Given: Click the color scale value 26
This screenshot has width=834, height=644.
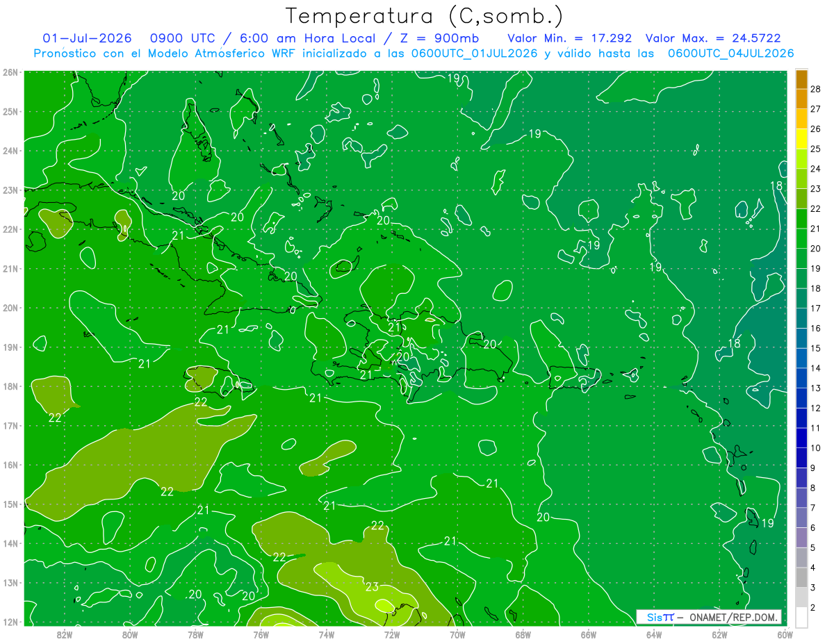Looking at the screenshot, I should (816, 129).
